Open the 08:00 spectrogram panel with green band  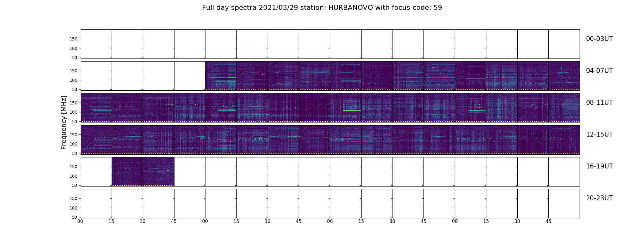coord(96,108)
